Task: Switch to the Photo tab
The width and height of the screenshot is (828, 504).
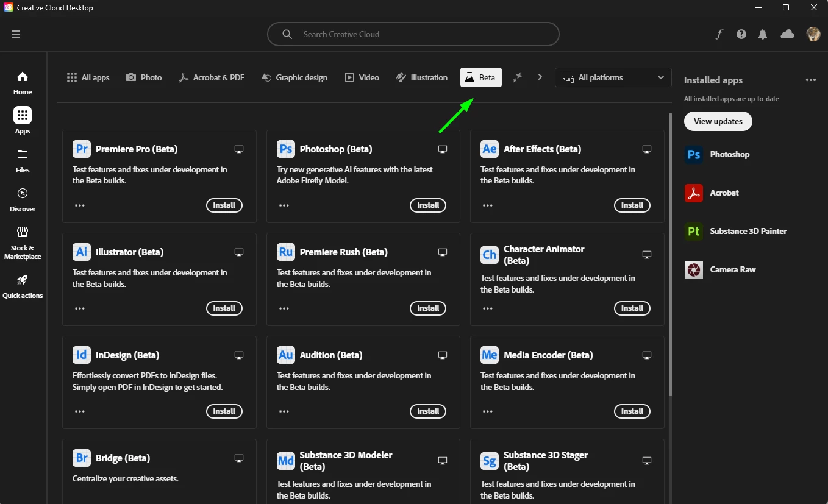Action: coord(144,77)
